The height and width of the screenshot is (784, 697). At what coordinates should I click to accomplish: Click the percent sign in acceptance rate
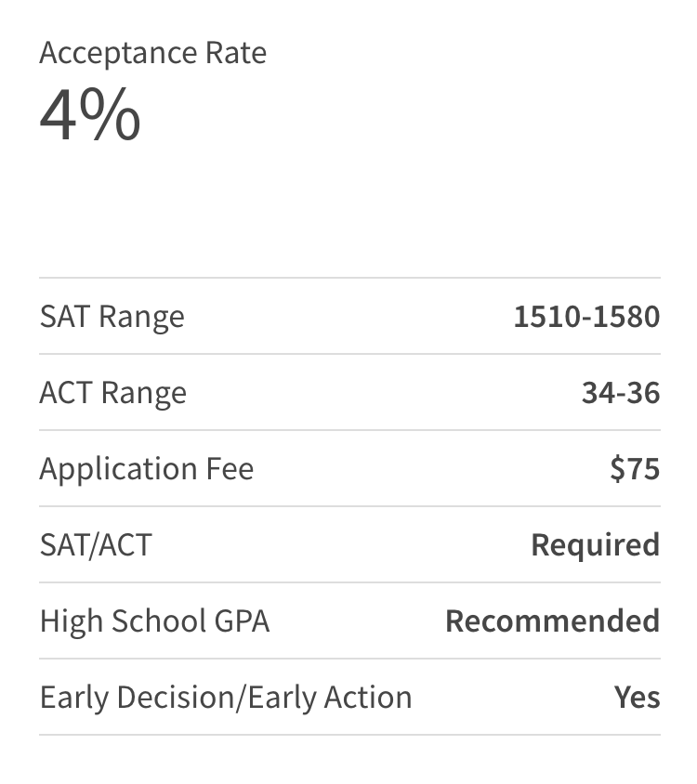[x=112, y=115]
